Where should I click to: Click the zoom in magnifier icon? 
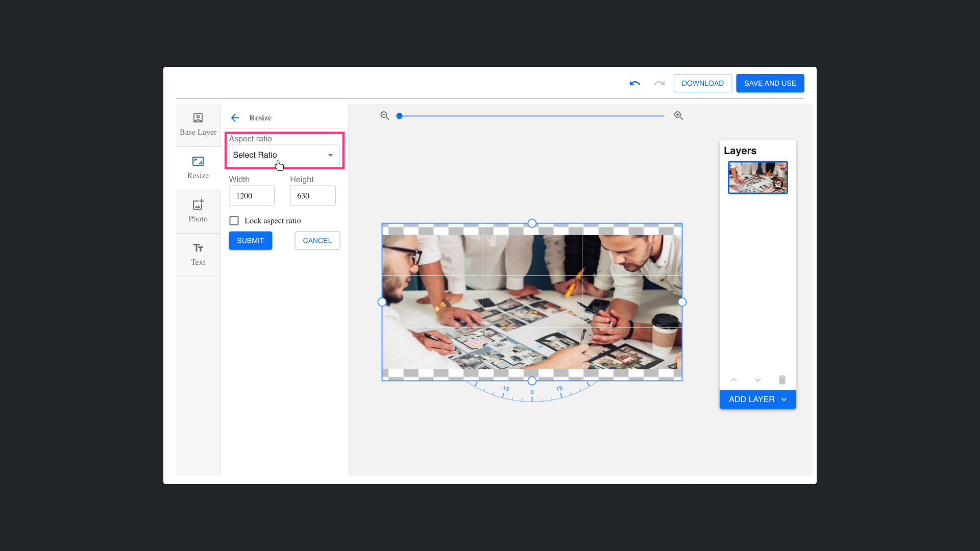[x=678, y=116]
